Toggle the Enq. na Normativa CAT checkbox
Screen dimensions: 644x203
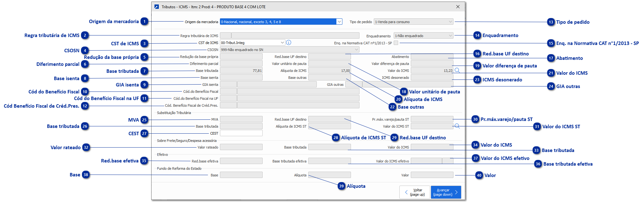click(396, 43)
